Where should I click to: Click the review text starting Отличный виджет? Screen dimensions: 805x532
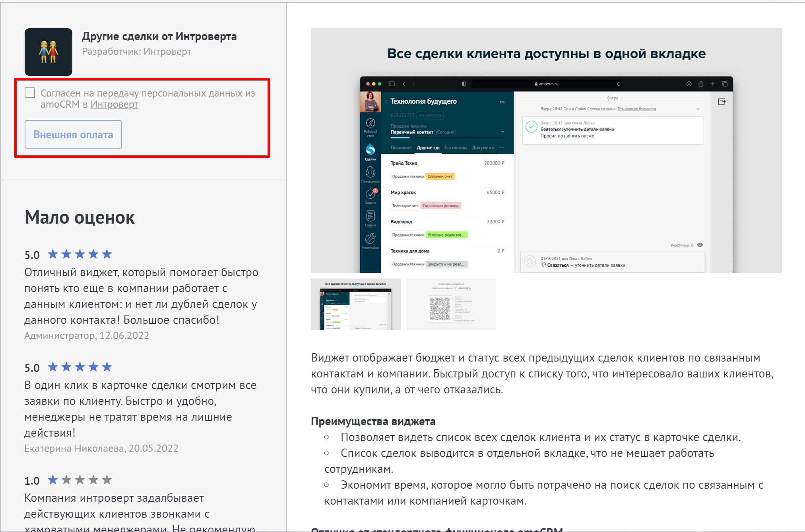[x=142, y=296]
